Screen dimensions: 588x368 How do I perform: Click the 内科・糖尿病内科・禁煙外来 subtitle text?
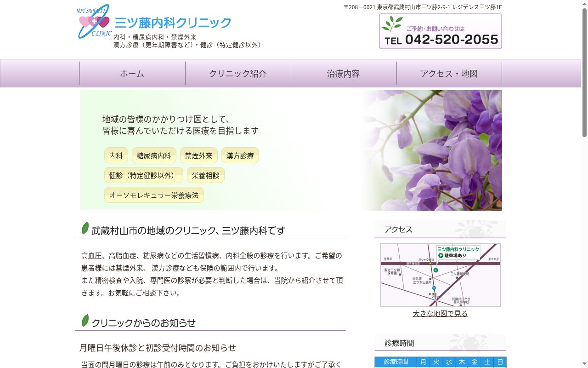[x=155, y=37]
